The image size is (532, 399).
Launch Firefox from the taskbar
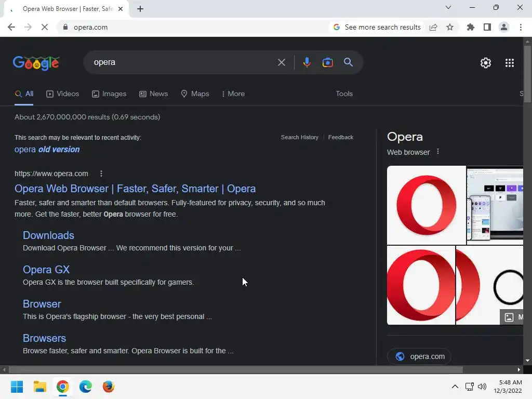(108, 387)
